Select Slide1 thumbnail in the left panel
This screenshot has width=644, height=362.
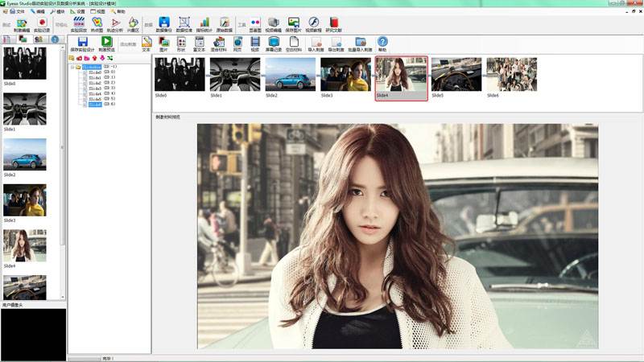24,109
